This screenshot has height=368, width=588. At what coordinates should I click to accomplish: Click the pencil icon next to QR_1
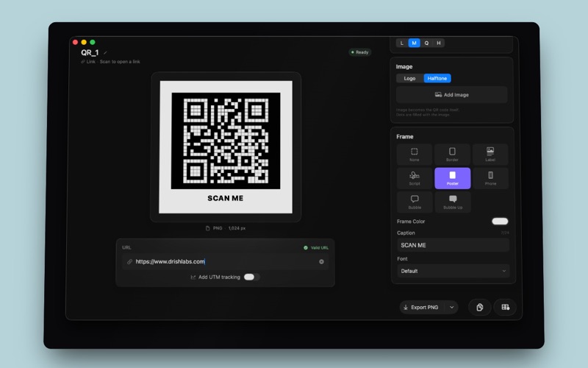click(x=105, y=53)
